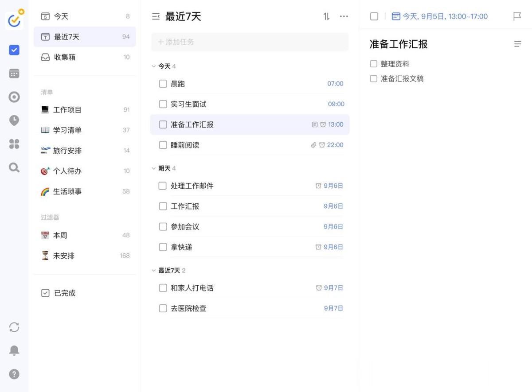Select the 工作项目 list
The height and width of the screenshot is (392, 532).
(67, 109)
